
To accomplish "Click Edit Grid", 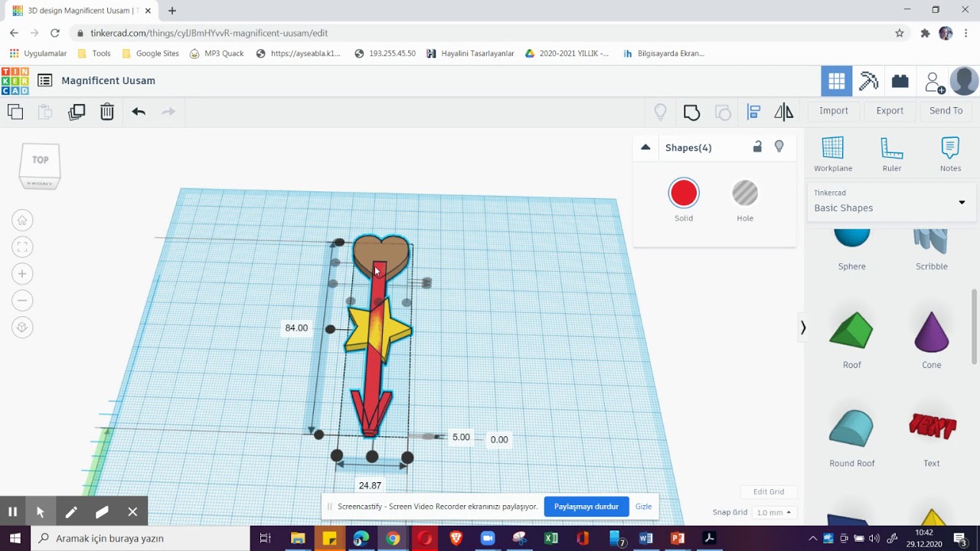I will click(x=769, y=492).
